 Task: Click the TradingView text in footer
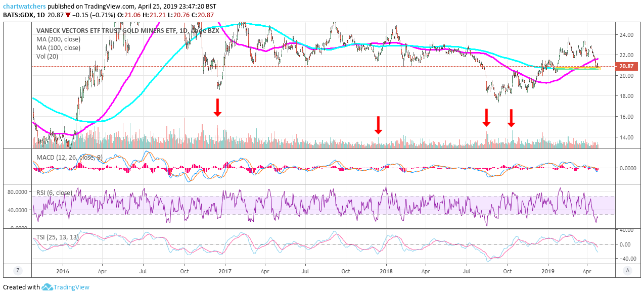click(72, 287)
